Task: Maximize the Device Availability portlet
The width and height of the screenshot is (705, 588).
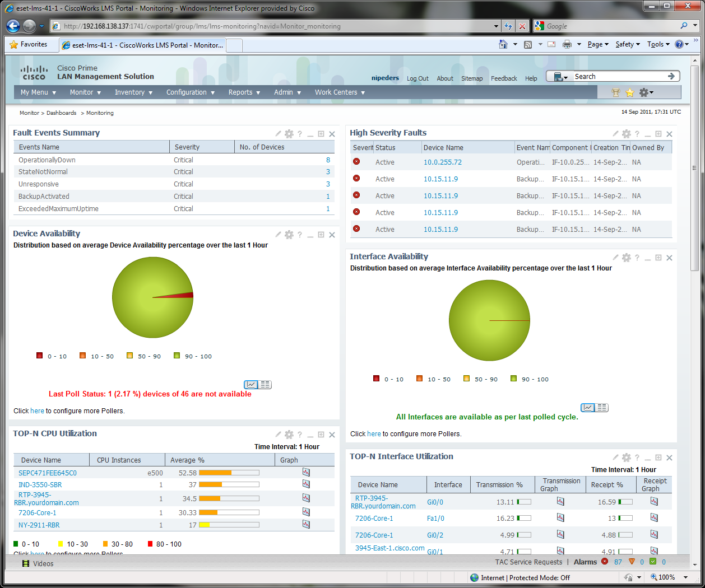Action: pos(321,235)
